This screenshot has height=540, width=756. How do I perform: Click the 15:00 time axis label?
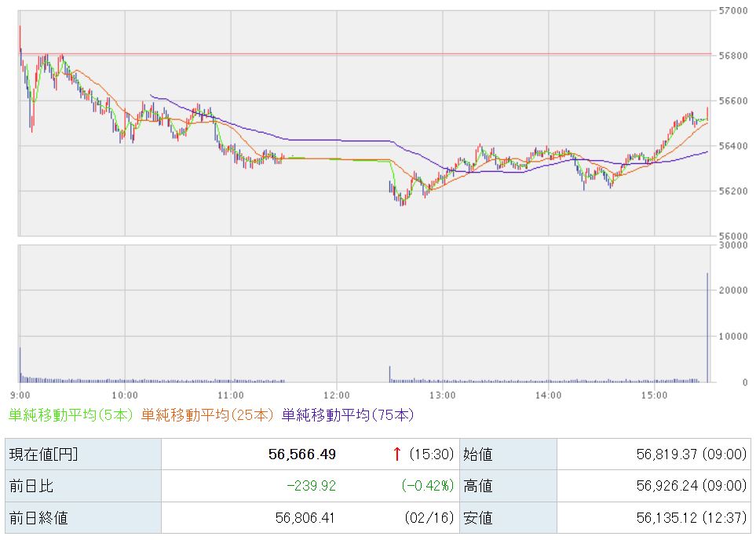pyautogui.click(x=653, y=394)
